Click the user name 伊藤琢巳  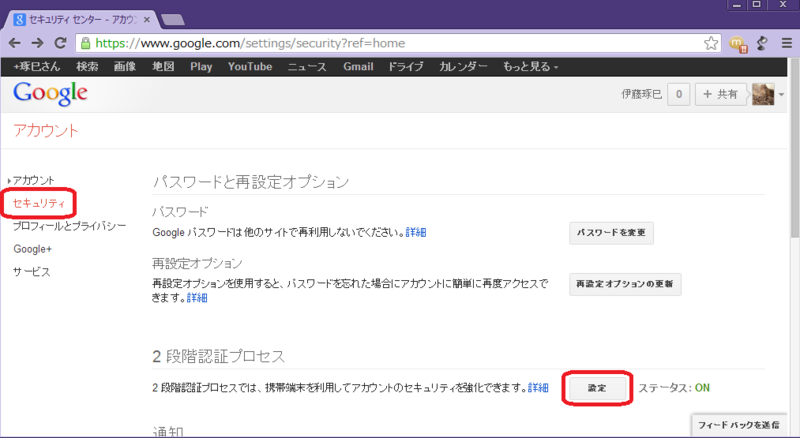(x=641, y=94)
